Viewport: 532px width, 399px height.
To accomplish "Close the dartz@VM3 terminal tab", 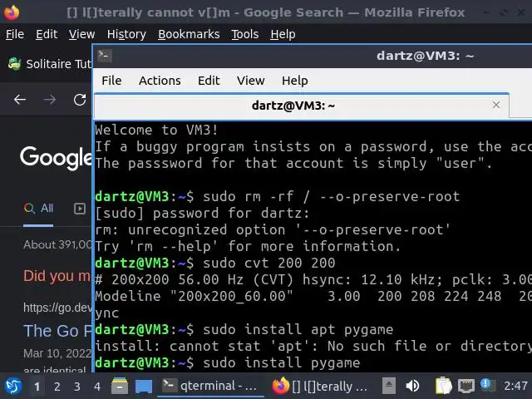I will [496, 105].
